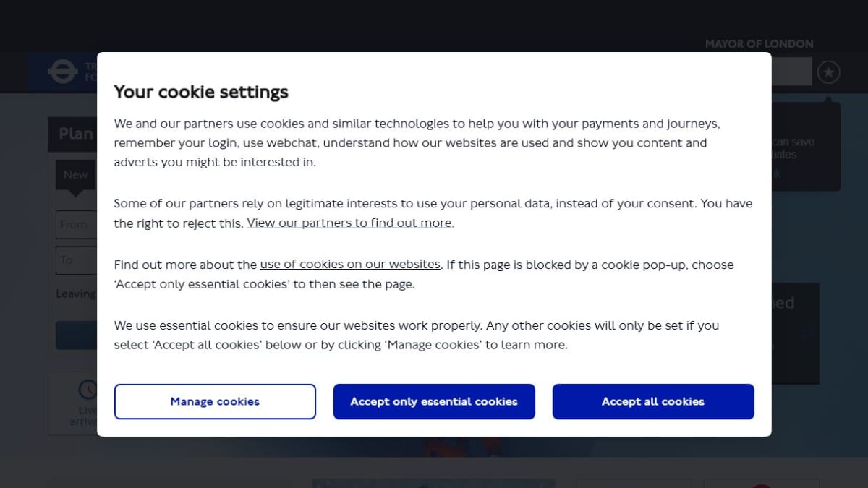Image resolution: width=868 pixels, height=488 pixels.
Task: Open favourites via the star icon
Action: pyautogui.click(x=829, y=72)
